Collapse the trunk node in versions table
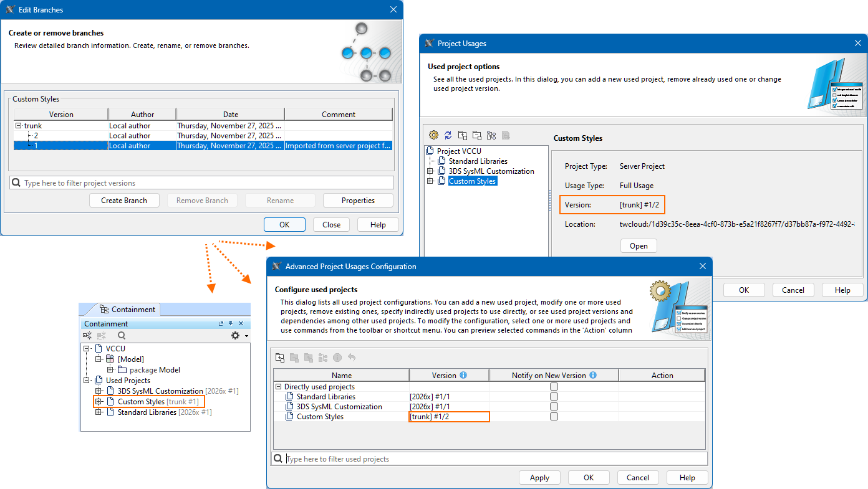 pyautogui.click(x=19, y=126)
